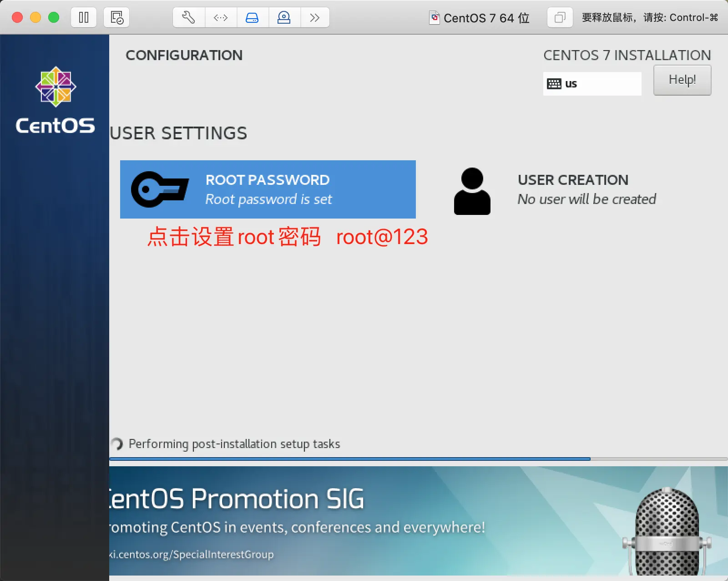
Task: Take a snapshot of the VM
Action: tap(116, 18)
